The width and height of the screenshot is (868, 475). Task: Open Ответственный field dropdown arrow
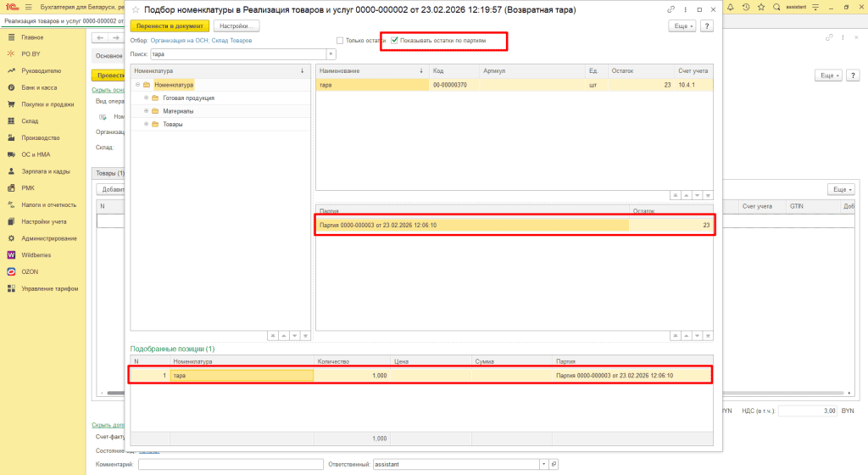click(542, 464)
